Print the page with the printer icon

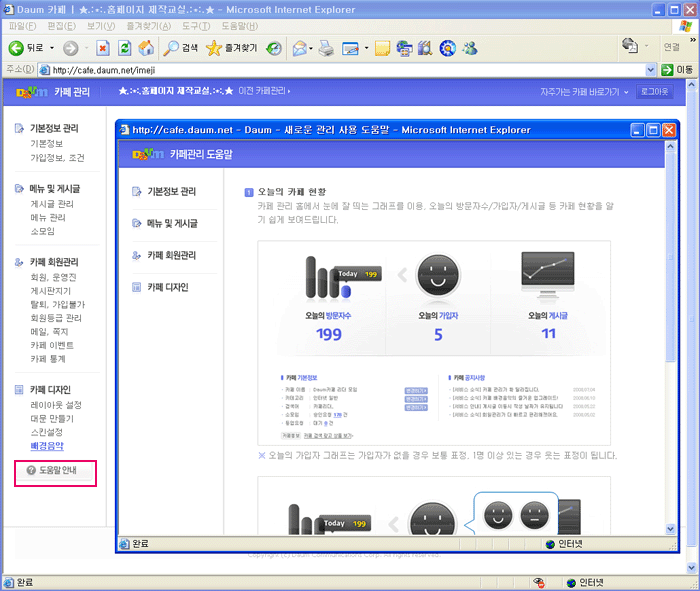coord(326,48)
